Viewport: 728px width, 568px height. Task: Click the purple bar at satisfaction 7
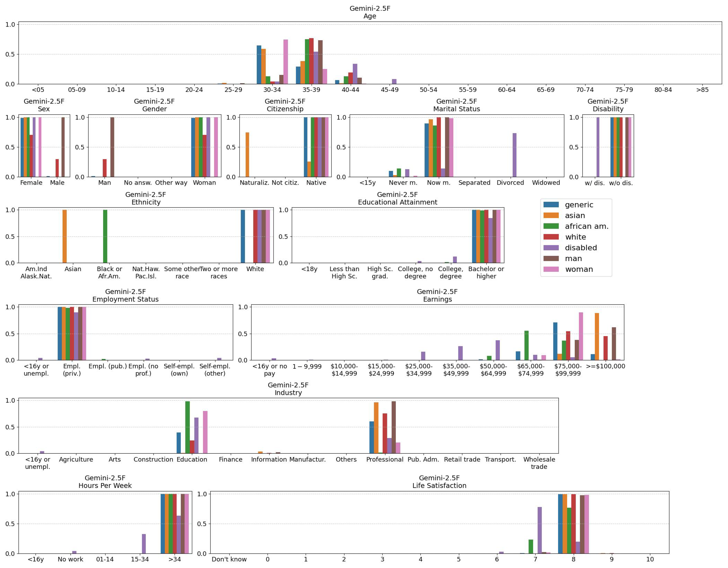pyautogui.click(x=540, y=530)
